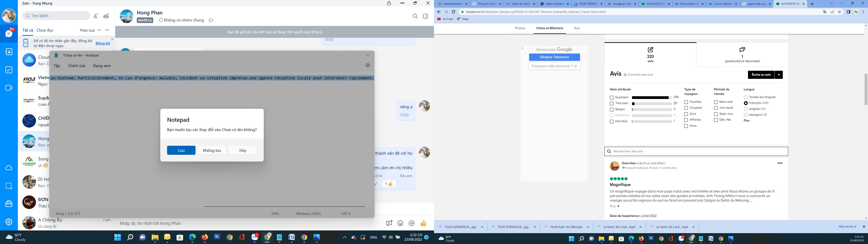Open dropdown arrow beside Écrire un avis
Viewport: 868px width, 244px height.
tap(779, 75)
